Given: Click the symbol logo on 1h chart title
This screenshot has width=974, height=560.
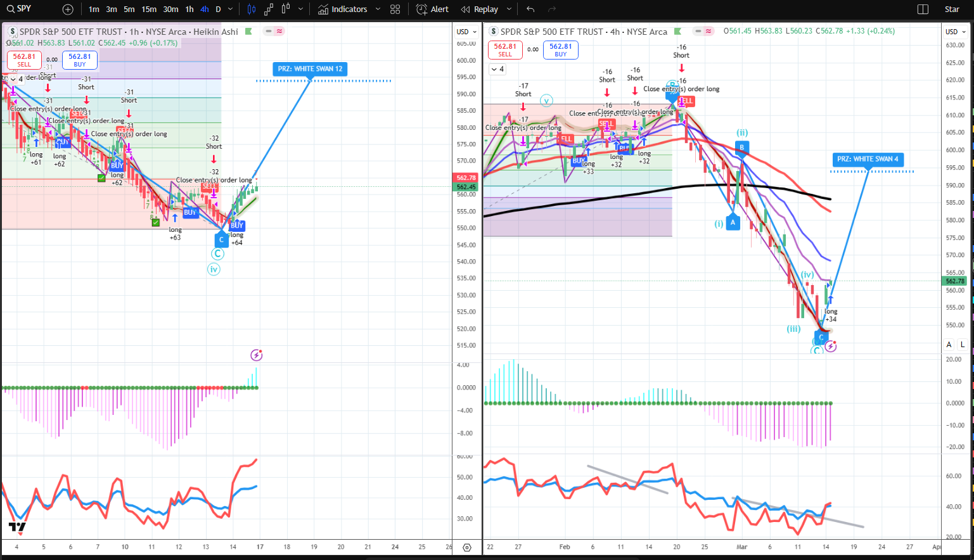Looking at the screenshot, I should (x=13, y=32).
